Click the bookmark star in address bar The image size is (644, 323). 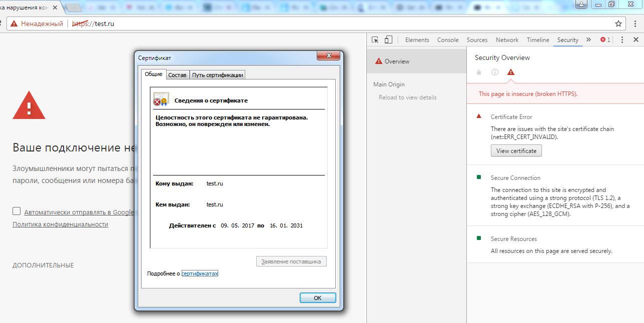(x=618, y=23)
